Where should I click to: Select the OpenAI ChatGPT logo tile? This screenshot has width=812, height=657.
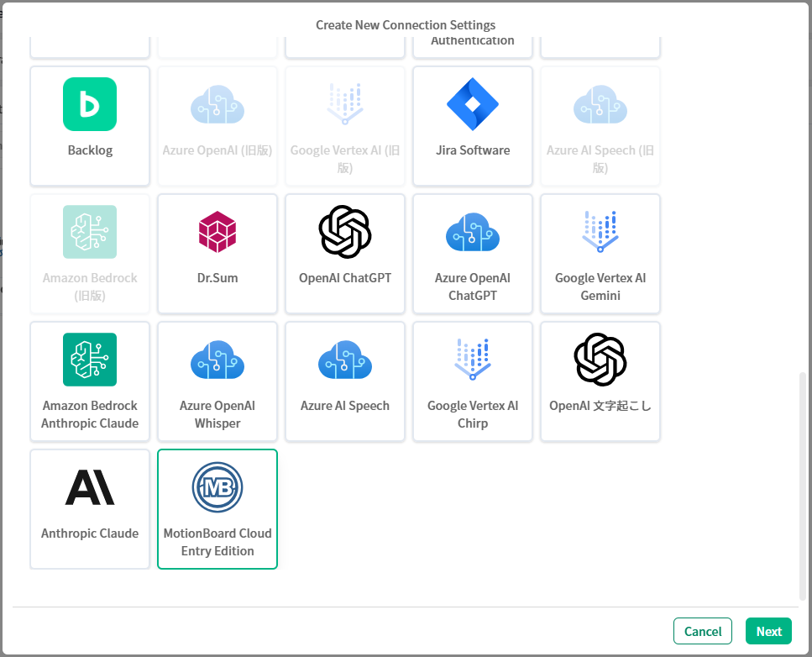345,233
